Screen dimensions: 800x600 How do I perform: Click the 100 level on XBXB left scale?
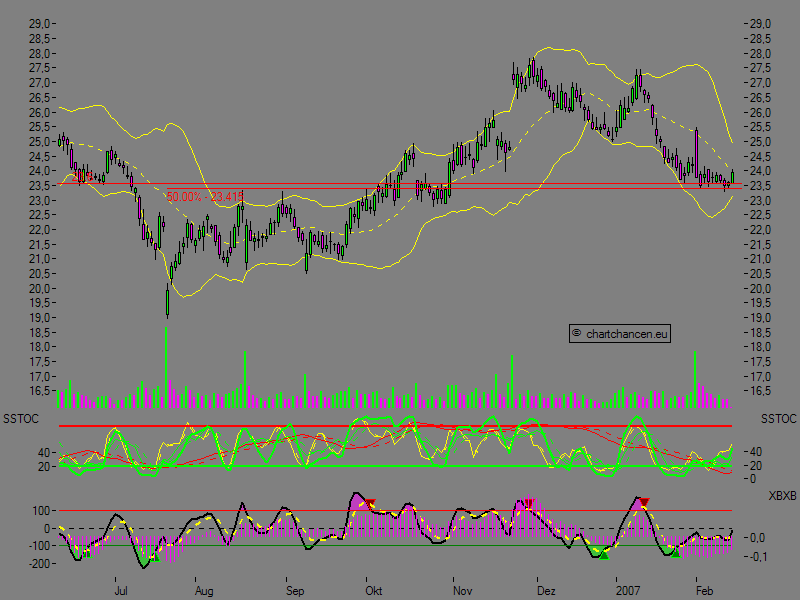tap(41, 511)
